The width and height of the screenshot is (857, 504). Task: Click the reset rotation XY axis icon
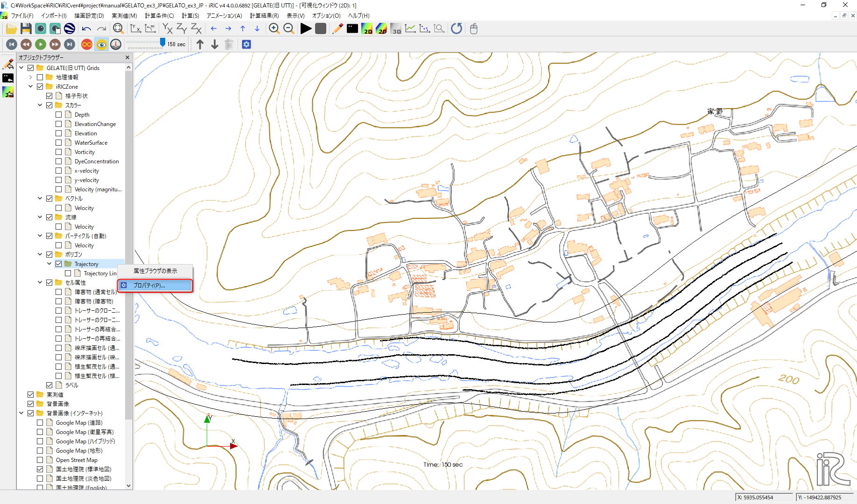tap(135, 29)
